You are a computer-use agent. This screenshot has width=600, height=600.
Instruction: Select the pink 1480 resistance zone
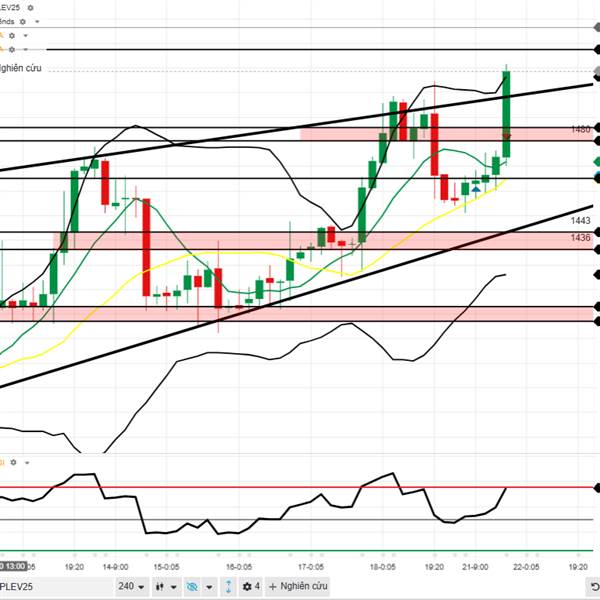[x=448, y=134]
